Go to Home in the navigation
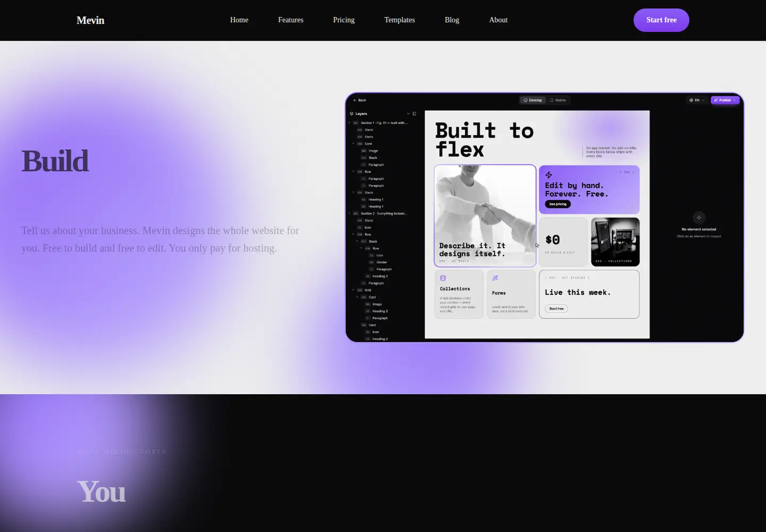The width and height of the screenshot is (766, 532). pyautogui.click(x=239, y=20)
